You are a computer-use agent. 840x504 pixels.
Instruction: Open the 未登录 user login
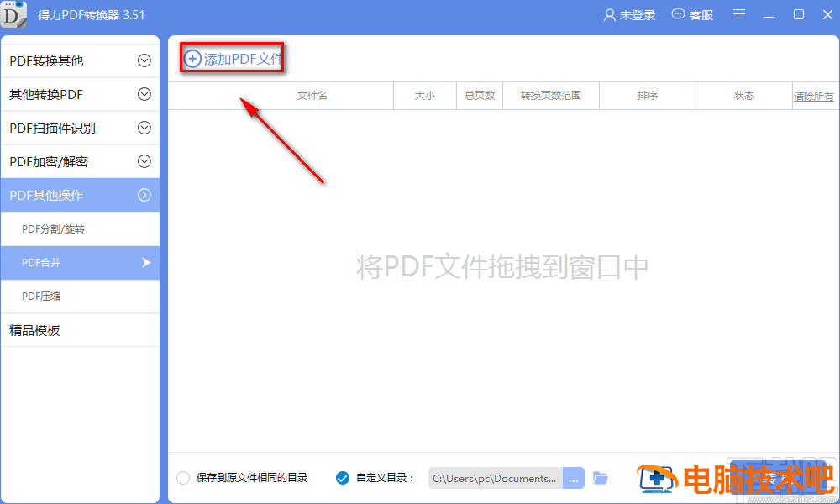[x=629, y=15]
